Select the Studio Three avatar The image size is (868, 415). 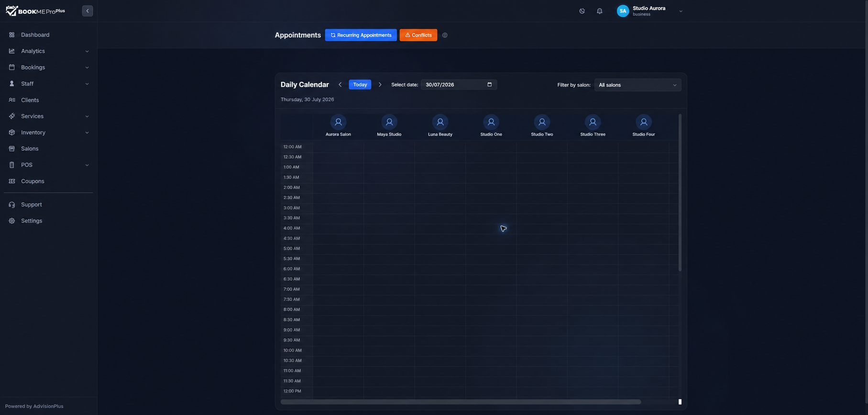point(593,122)
